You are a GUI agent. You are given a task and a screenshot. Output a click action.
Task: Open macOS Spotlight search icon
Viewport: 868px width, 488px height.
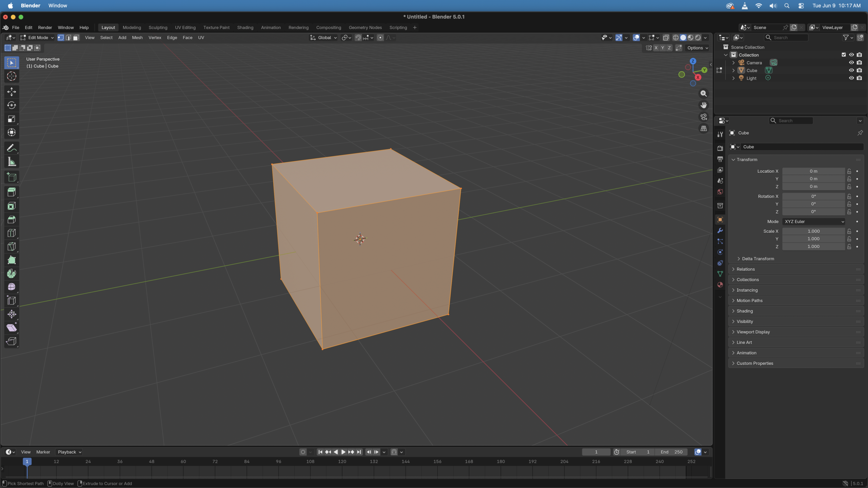[787, 6]
